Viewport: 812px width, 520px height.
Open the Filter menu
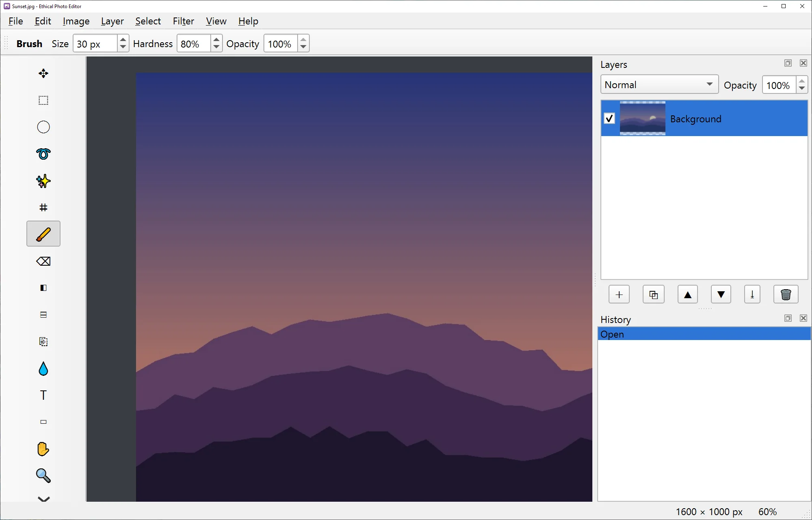184,21
